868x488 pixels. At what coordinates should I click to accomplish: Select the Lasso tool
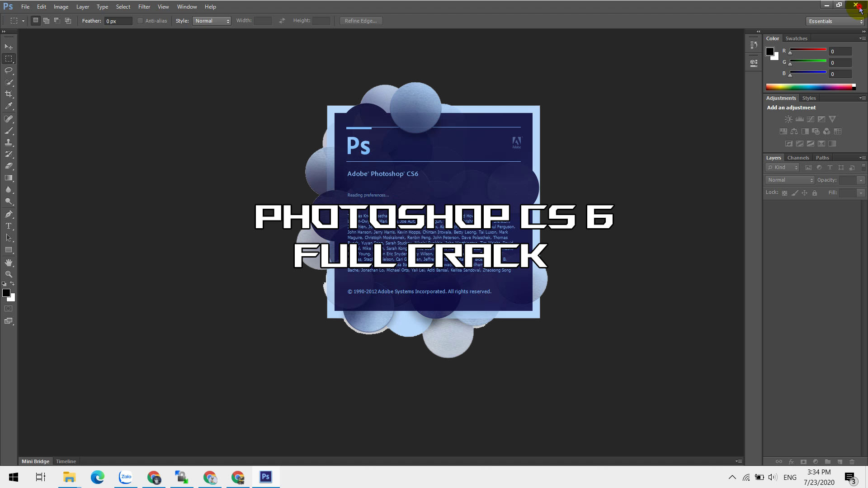pyautogui.click(x=9, y=70)
